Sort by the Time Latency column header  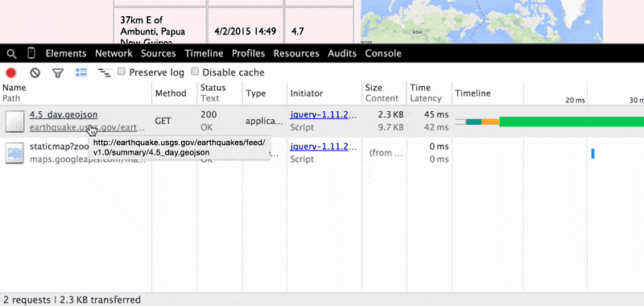pos(429,93)
